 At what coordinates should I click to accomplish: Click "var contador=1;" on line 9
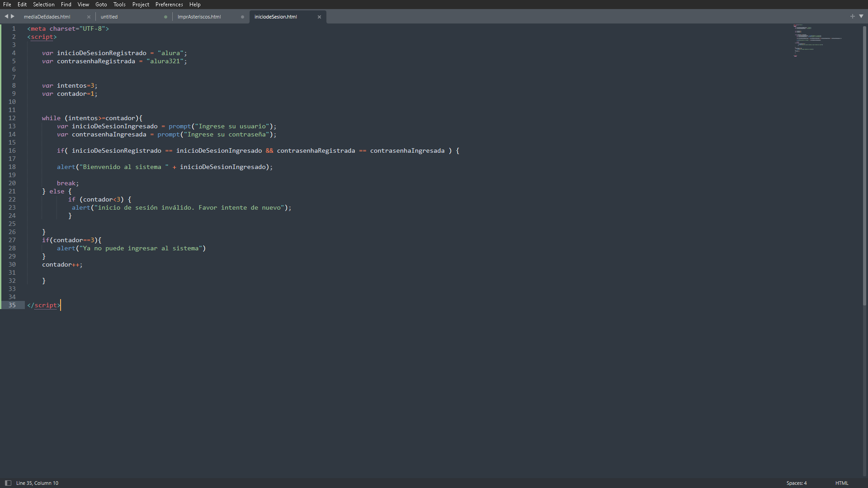click(x=70, y=94)
